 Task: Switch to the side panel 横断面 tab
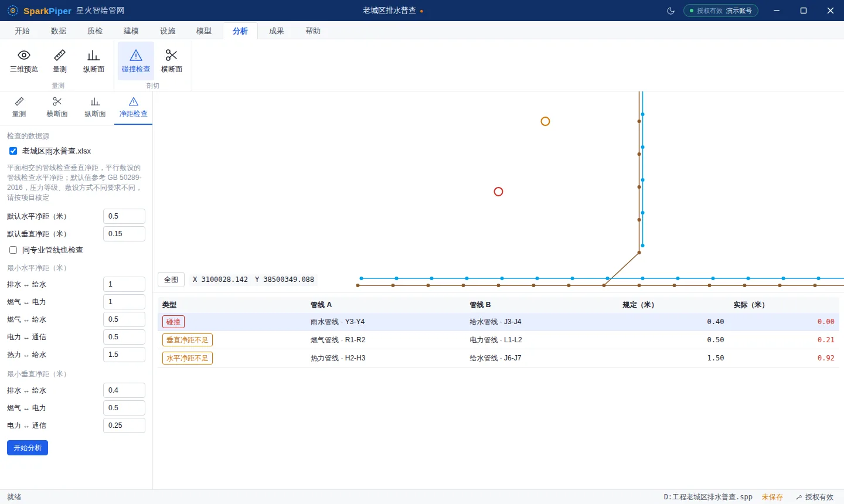[57, 108]
